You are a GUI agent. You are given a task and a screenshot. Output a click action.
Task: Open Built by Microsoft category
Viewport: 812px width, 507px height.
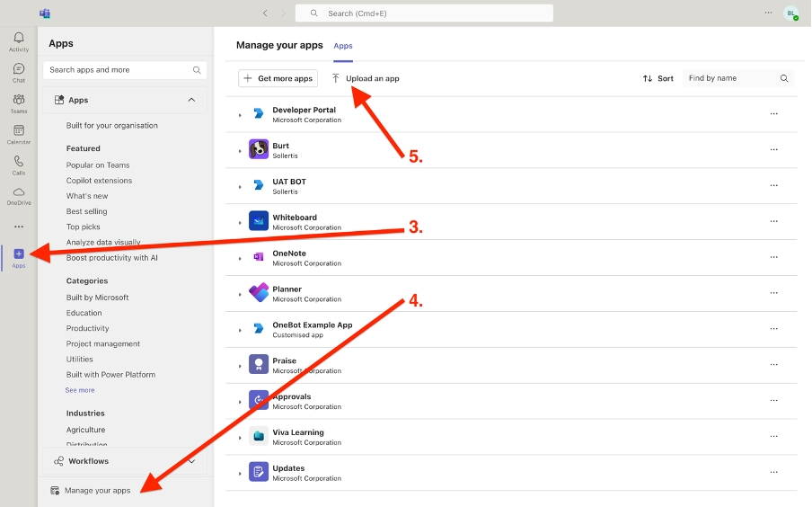97,297
